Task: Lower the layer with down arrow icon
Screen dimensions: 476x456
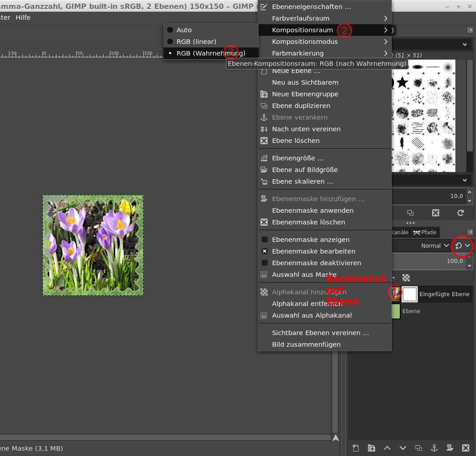Action: pyautogui.click(x=403, y=448)
